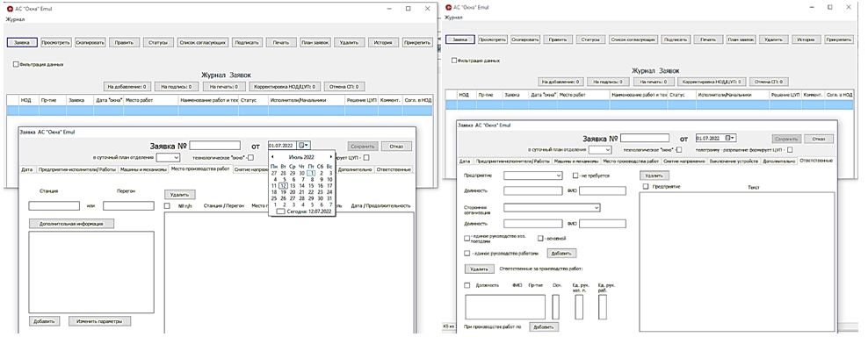Toggle 'Фильтрация данных' checkbox in right window

tap(454, 61)
